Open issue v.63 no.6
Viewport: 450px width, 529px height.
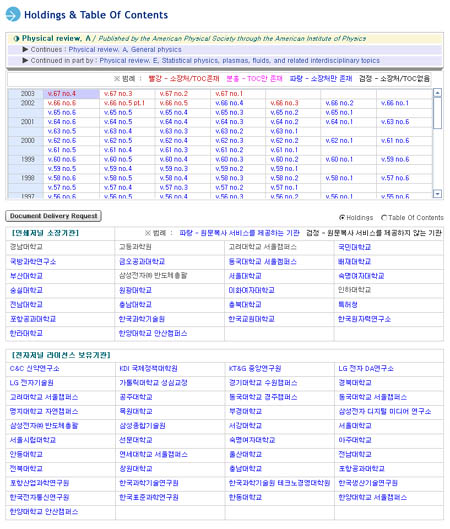[x=395, y=122]
